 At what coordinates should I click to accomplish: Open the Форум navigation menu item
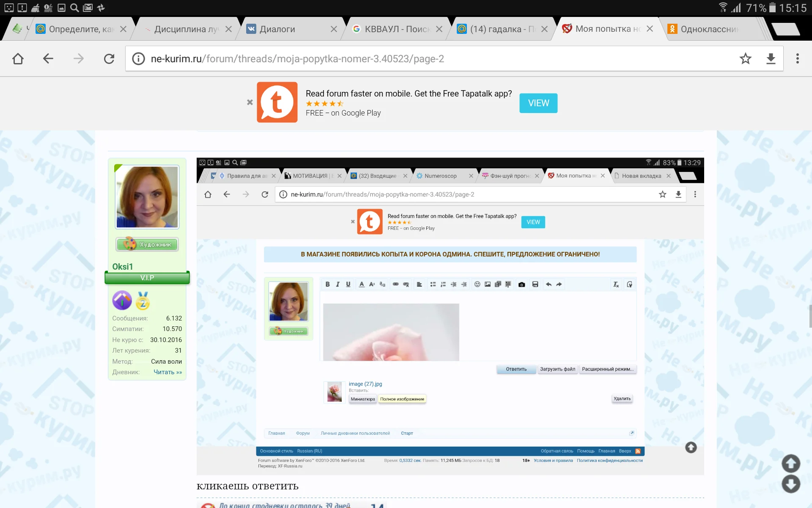coord(303,433)
